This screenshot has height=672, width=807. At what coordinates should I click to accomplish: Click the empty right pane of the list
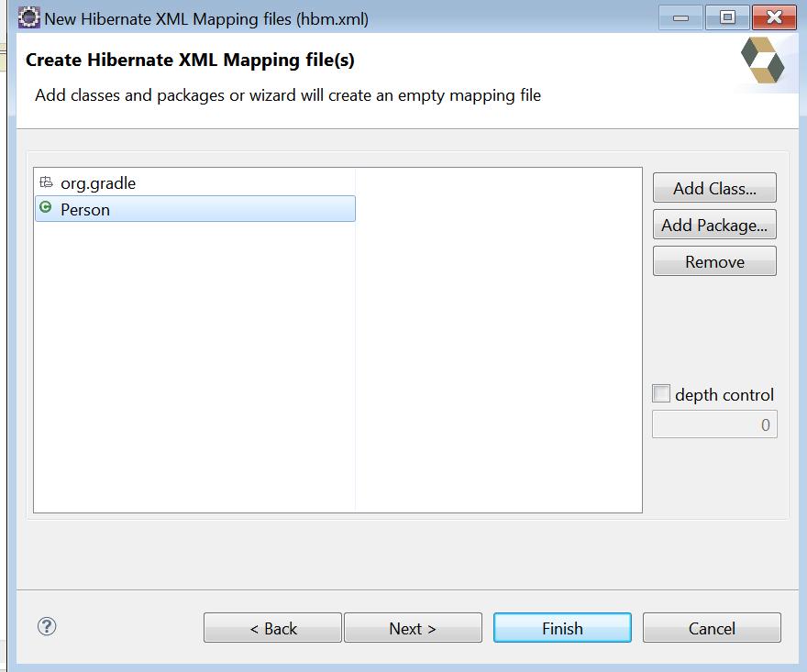pos(498,339)
